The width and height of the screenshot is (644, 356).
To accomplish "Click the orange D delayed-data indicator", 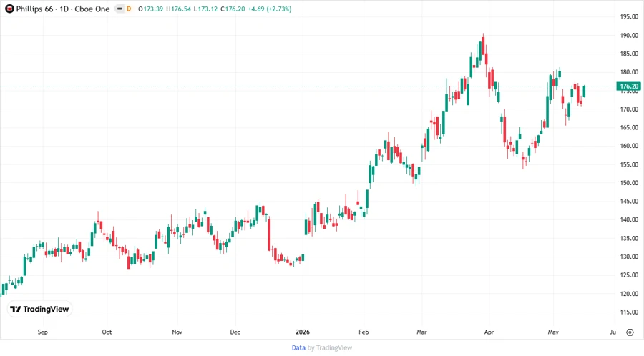I will pos(129,9).
